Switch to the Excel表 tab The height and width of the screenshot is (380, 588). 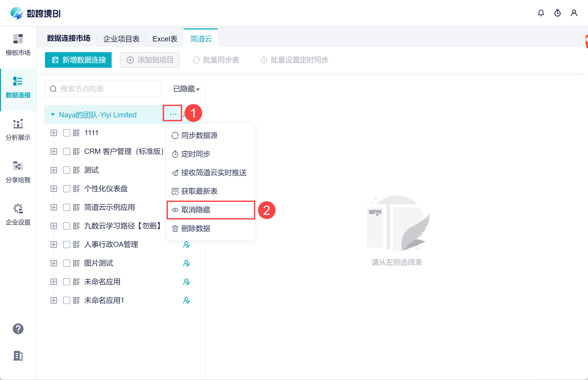(x=165, y=39)
